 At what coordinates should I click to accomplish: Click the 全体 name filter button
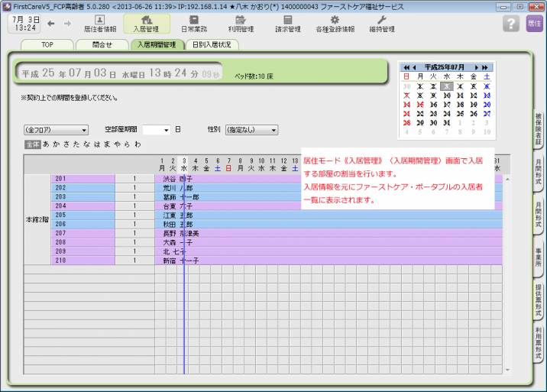click(x=32, y=144)
